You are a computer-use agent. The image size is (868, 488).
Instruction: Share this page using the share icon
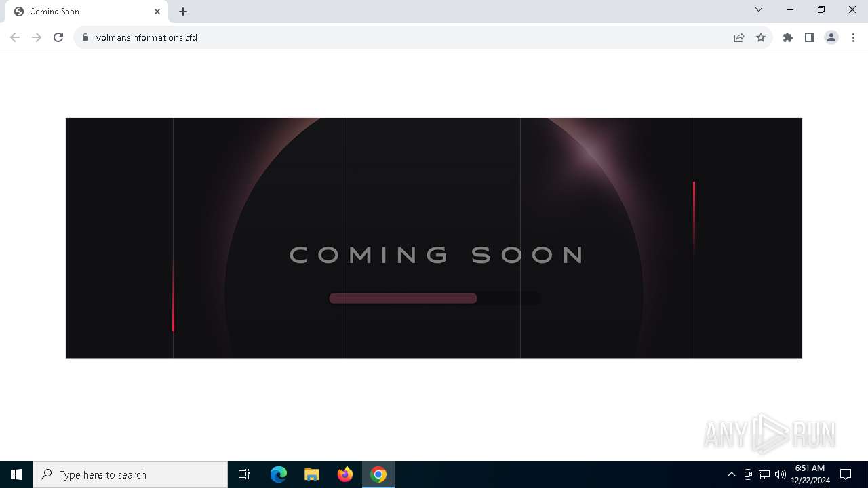click(739, 37)
